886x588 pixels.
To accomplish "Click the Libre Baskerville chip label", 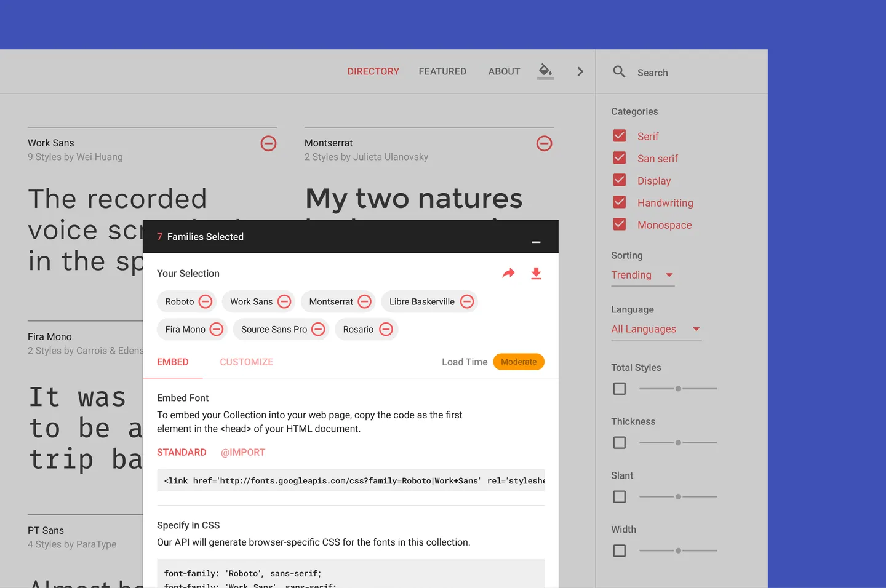I will [x=422, y=302].
